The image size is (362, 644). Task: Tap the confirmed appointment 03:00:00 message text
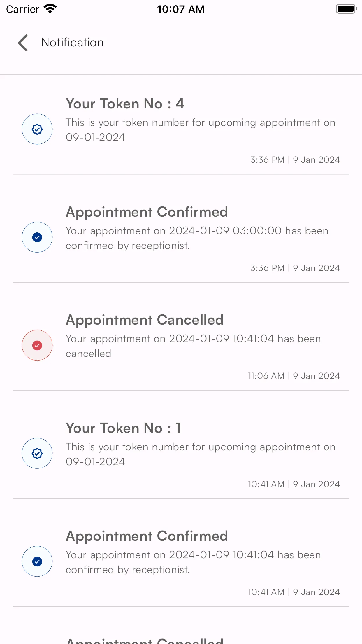[x=197, y=238]
